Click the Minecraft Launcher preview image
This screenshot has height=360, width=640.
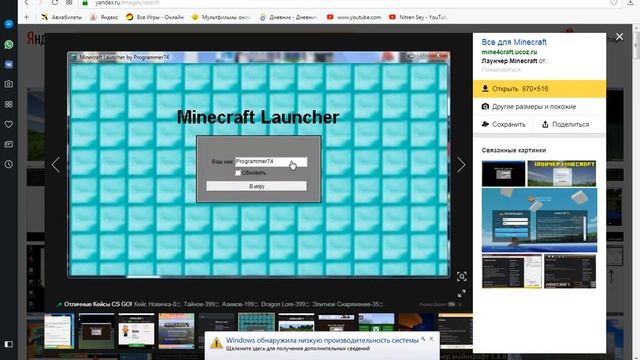[x=259, y=165]
